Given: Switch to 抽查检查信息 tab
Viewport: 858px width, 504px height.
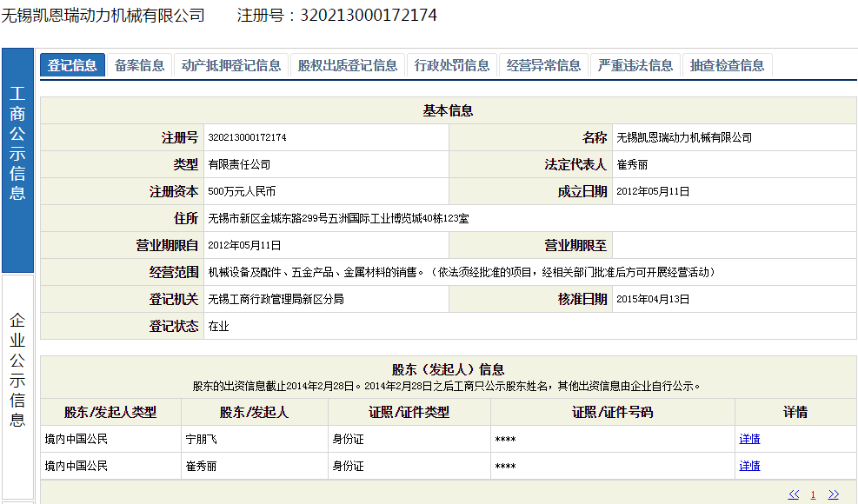Looking at the screenshot, I should click(728, 65).
